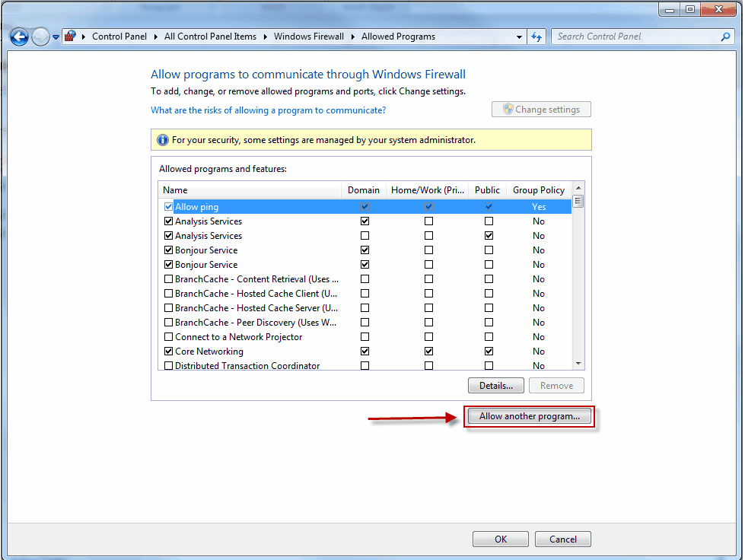
Task: Check Public for BranchCache - Hosted Cache Server
Action: coord(489,308)
